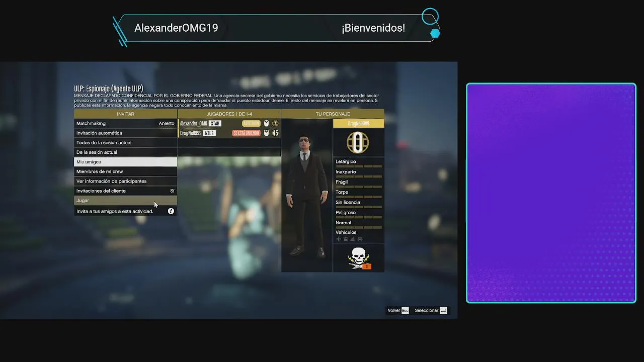Image resolution: width=644 pixels, height=362 pixels.
Task: Click the INVITAR column header
Action: tap(125, 114)
